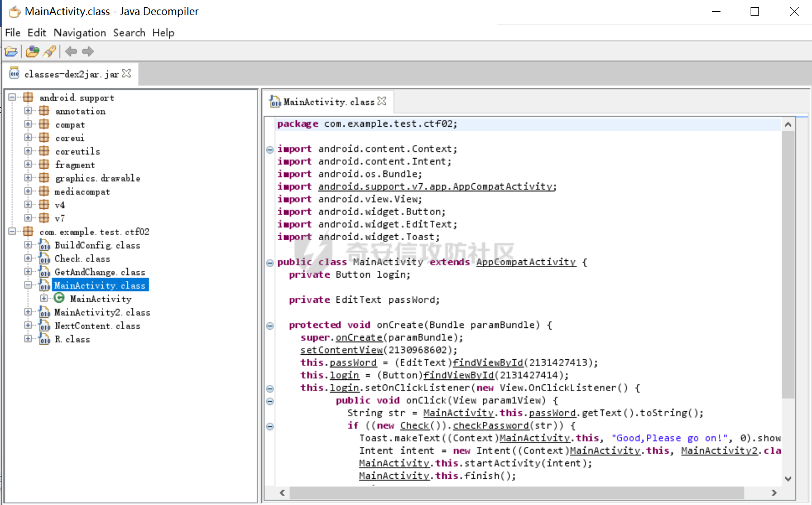
Task: Open GetAndChange.class from the tree
Action: pyautogui.click(x=100, y=272)
